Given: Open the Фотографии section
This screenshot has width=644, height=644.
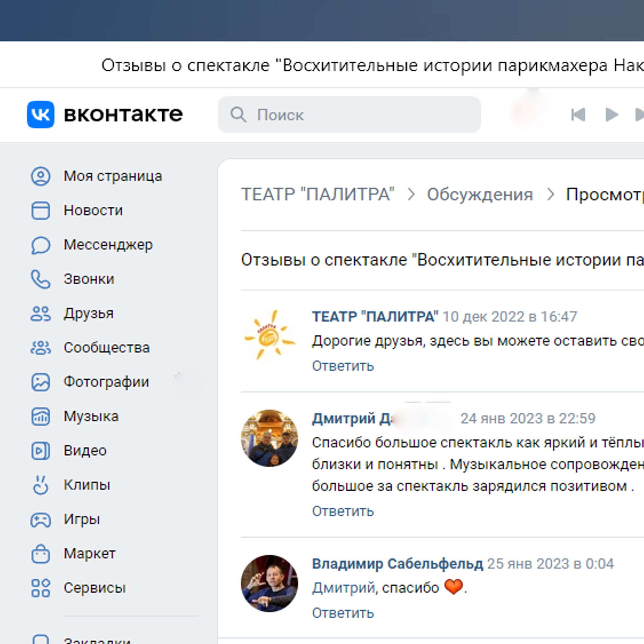Looking at the screenshot, I should pyautogui.click(x=106, y=382).
